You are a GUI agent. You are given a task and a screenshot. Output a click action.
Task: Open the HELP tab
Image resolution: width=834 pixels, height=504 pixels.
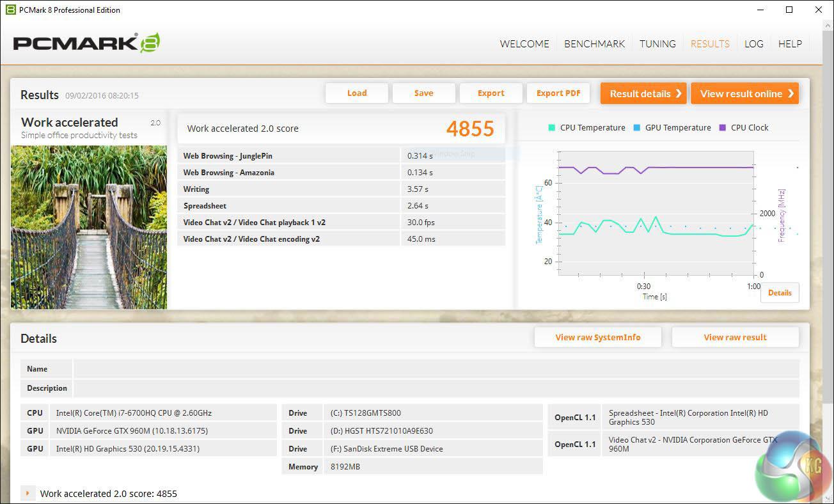[x=790, y=44]
